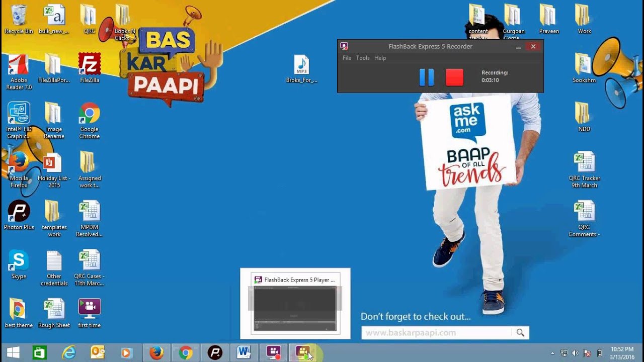Open the battery power tray icon
The height and width of the screenshot is (362, 644).
pos(600,353)
